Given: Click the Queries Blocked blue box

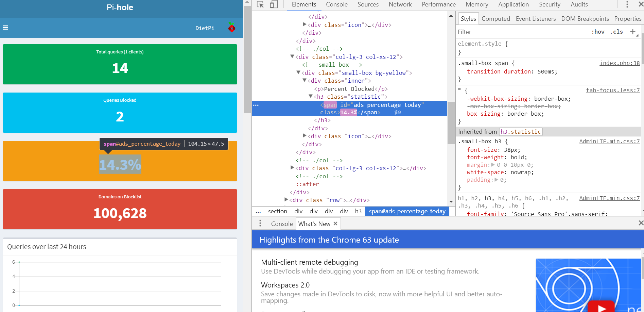Looking at the screenshot, I should pos(120,113).
